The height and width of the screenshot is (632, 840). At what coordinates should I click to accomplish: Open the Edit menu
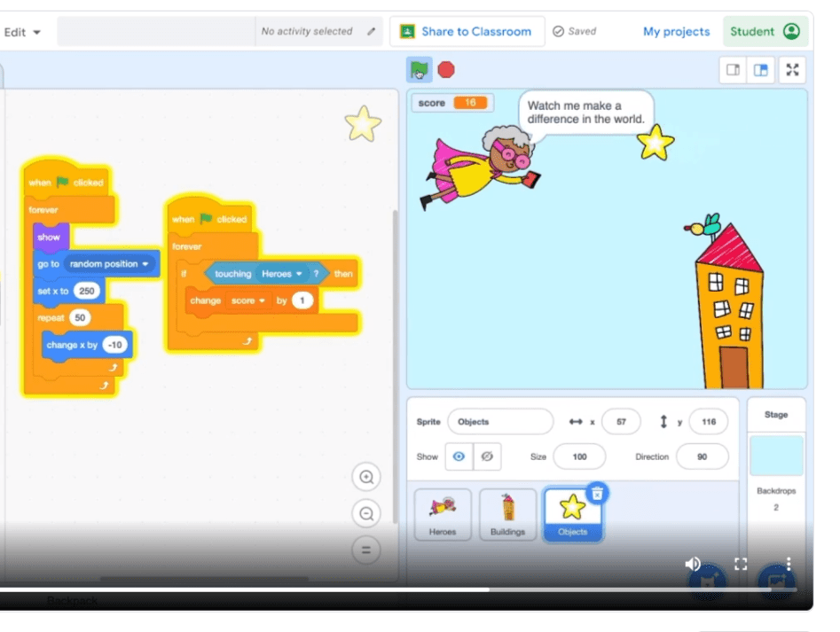(x=21, y=31)
